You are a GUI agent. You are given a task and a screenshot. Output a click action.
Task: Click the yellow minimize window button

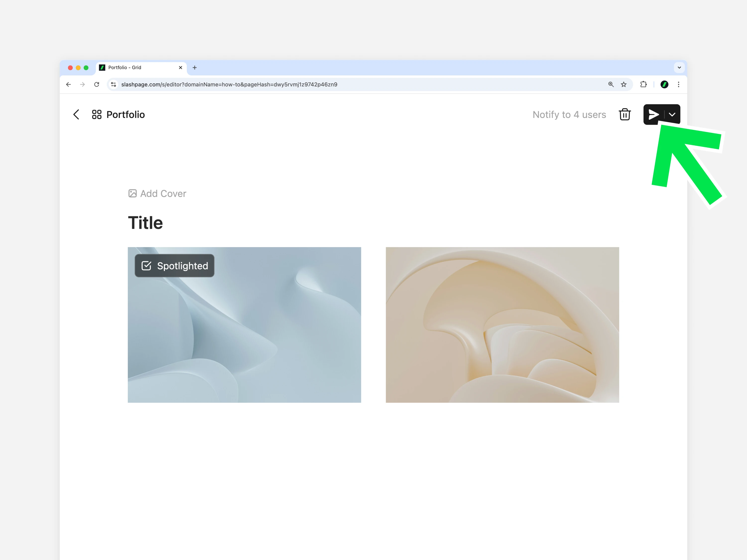pyautogui.click(x=78, y=67)
